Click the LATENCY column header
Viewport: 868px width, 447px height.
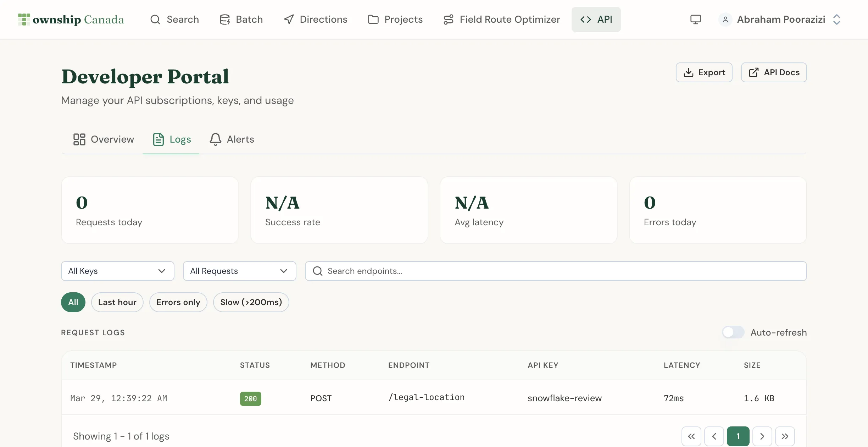(x=682, y=365)
